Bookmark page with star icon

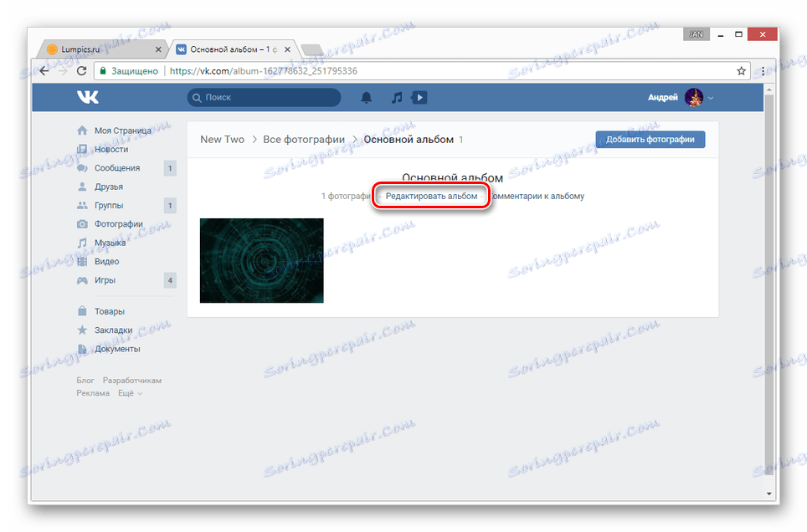pos(741,71)
